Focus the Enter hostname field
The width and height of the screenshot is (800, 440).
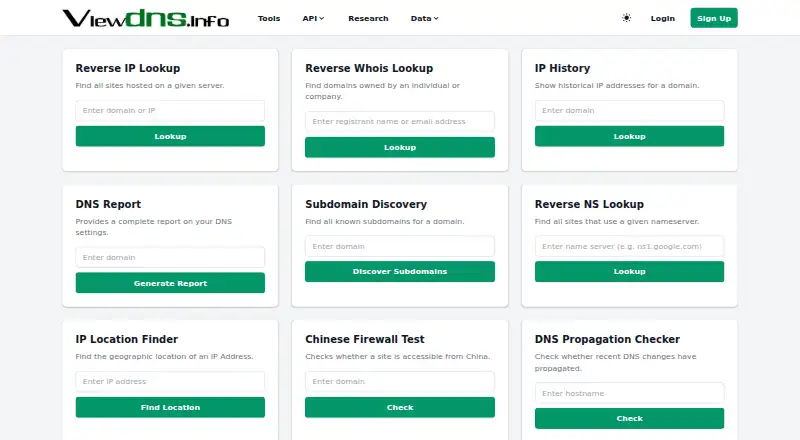coord(630,393)
